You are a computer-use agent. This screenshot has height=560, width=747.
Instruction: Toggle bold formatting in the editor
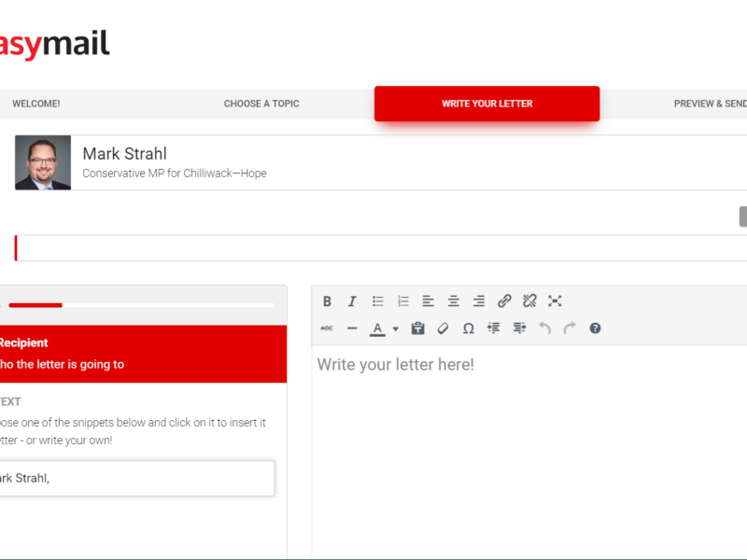click(327, 301)
